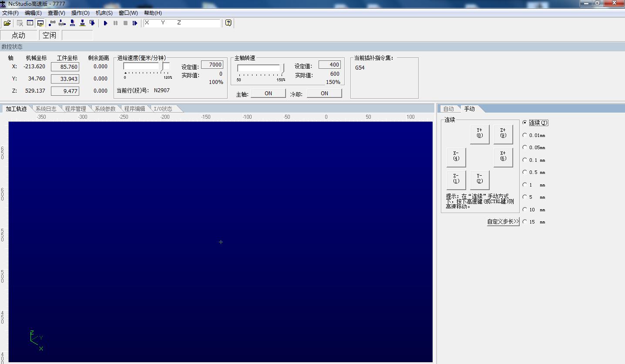Start machining with the play icon

pyautogui.click(x=105, y=23)
